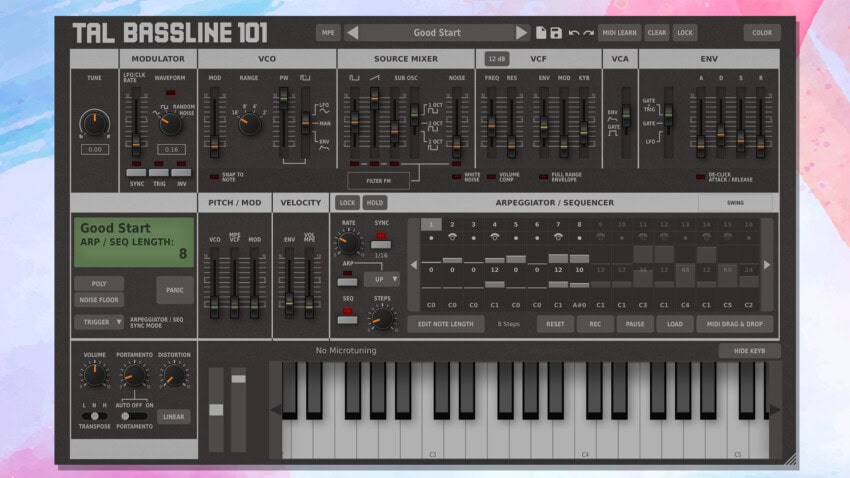
Task: Click the FILTER FM button
Action: pyautogui.click(x=378, y=180)
